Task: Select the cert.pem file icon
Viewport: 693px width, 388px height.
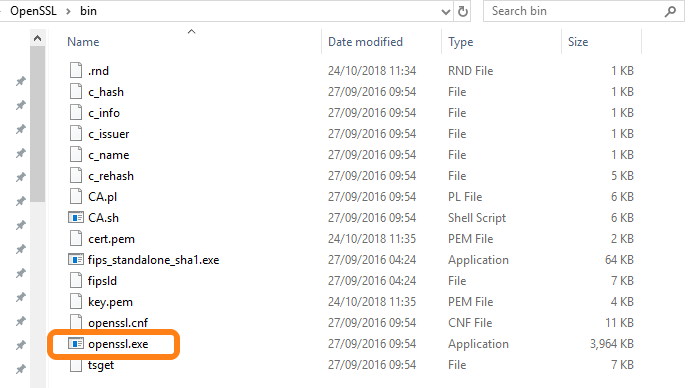Action: [76, 238]
